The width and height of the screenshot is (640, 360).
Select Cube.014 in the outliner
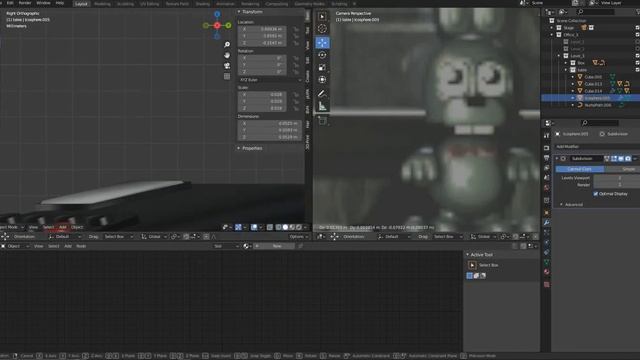593,91
